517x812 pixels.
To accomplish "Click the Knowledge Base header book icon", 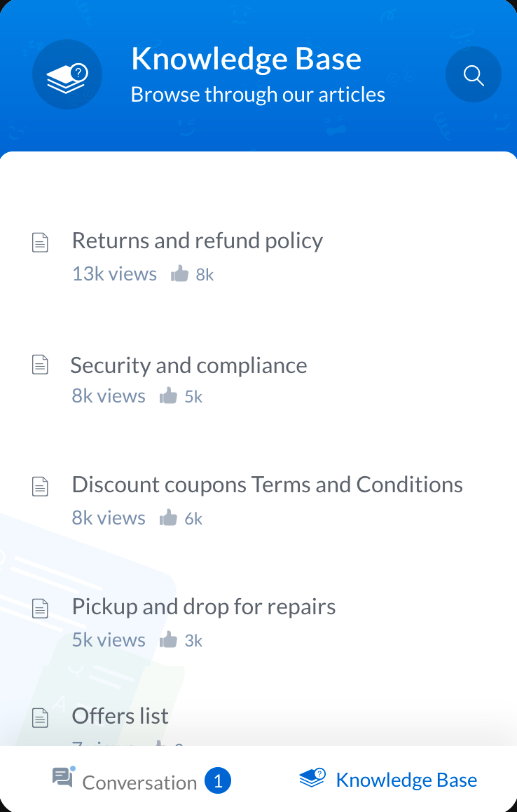I will (67, 75).
